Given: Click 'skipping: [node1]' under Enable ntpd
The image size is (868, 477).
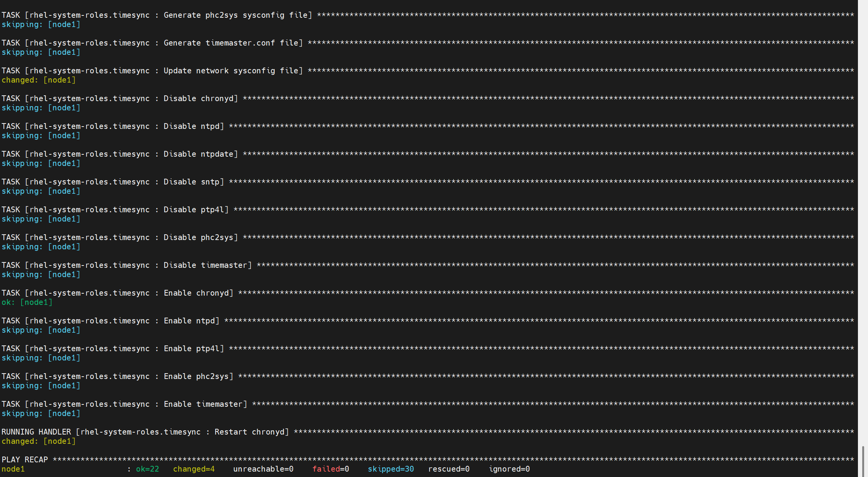Looking at the screenshot, I should [x=41, y=330].
